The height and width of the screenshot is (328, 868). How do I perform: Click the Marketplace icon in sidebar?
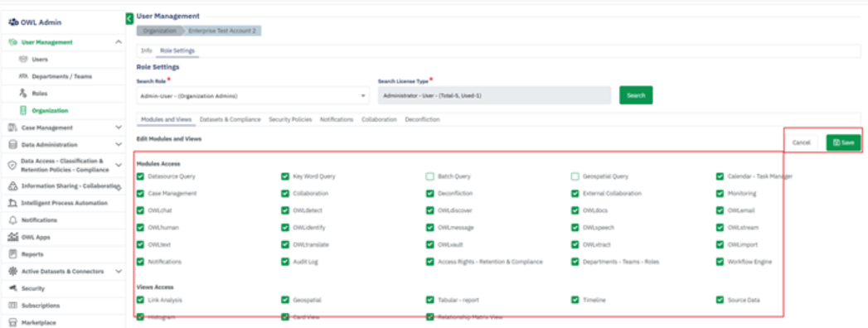13,322
